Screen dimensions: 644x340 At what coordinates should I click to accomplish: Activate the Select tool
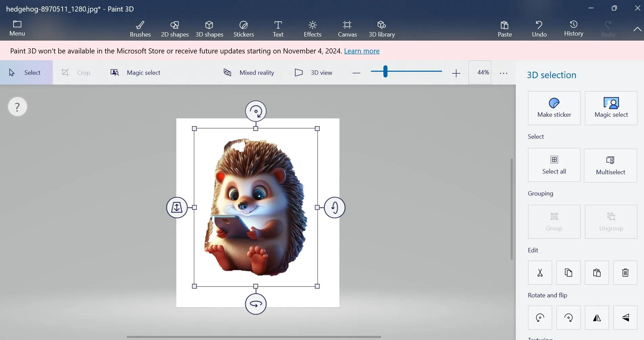click(x=26, y=72)
